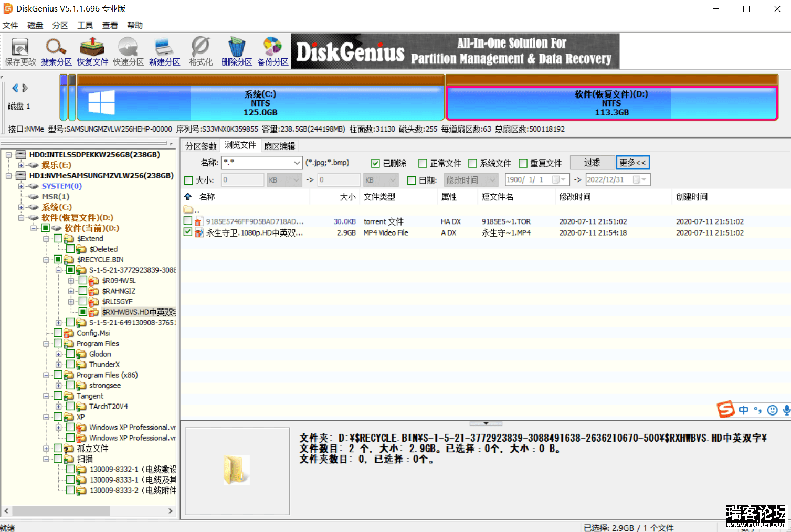Click the 更多<< button

click(x=632, y=163)
